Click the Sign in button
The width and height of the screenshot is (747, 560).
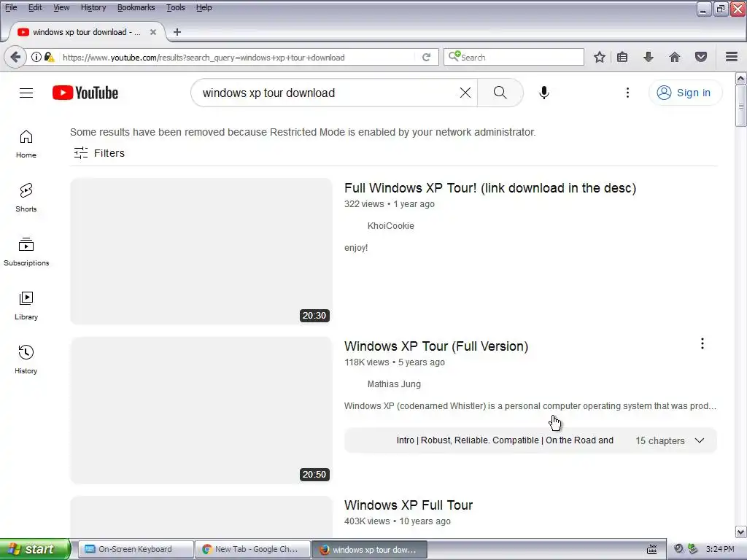(685, 93)
